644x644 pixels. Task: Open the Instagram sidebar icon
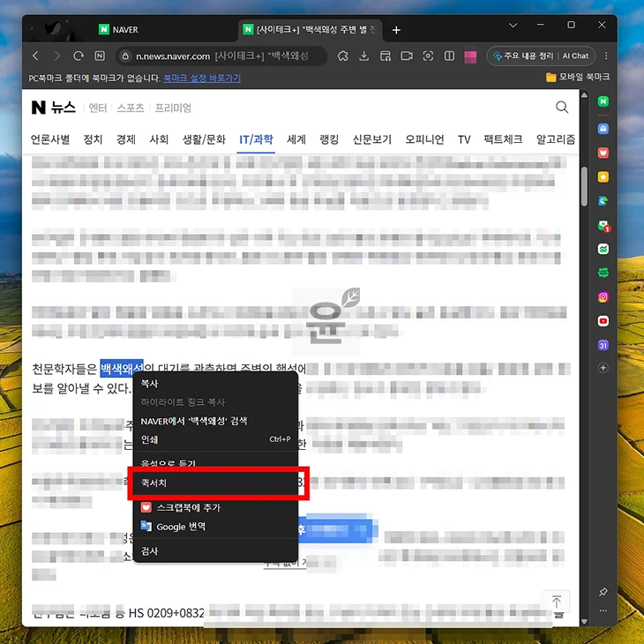tap(603, 297)
